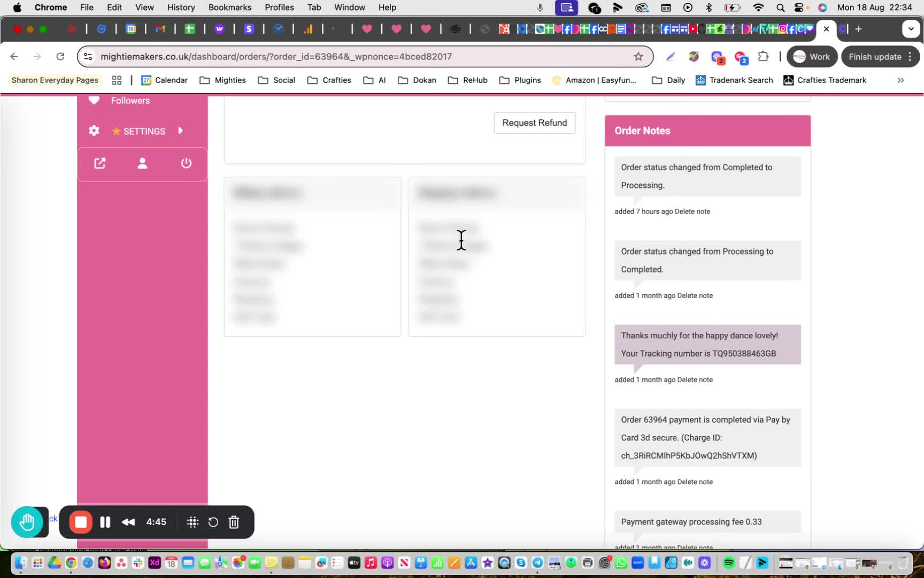
Task: Click the Settings gear icon in sidebar
Action: pos(94,131)
